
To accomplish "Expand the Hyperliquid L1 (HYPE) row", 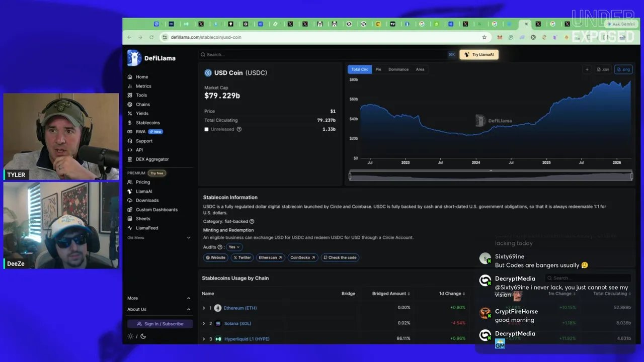I will pyautogui.click(x=204, y=339).
